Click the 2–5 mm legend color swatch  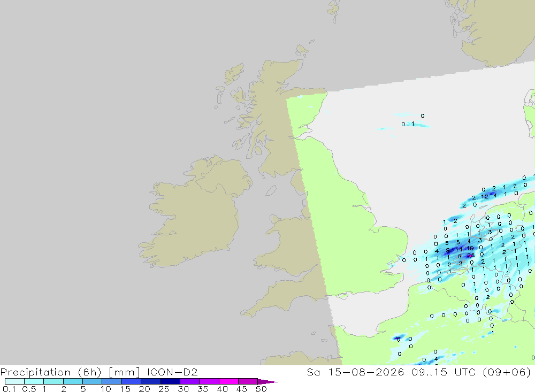click(73, 381)
